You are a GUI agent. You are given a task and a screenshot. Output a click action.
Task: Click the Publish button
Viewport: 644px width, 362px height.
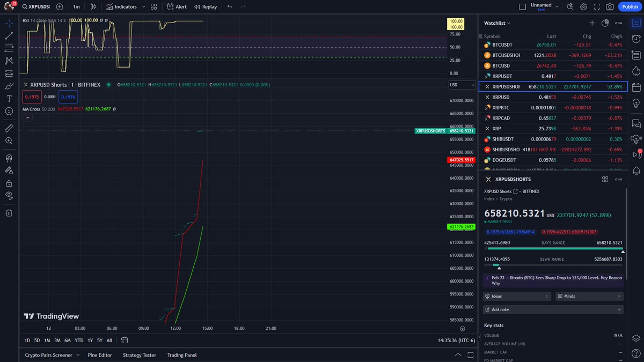point(630,7)
